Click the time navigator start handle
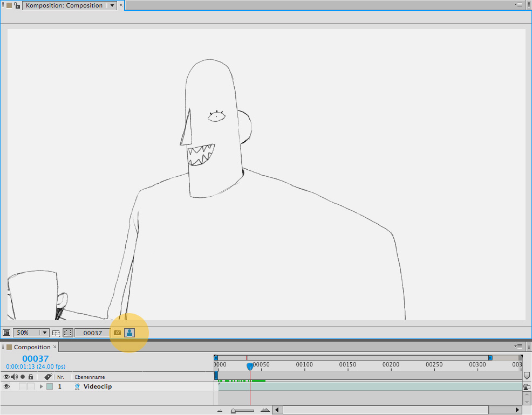 pos(216,358)
